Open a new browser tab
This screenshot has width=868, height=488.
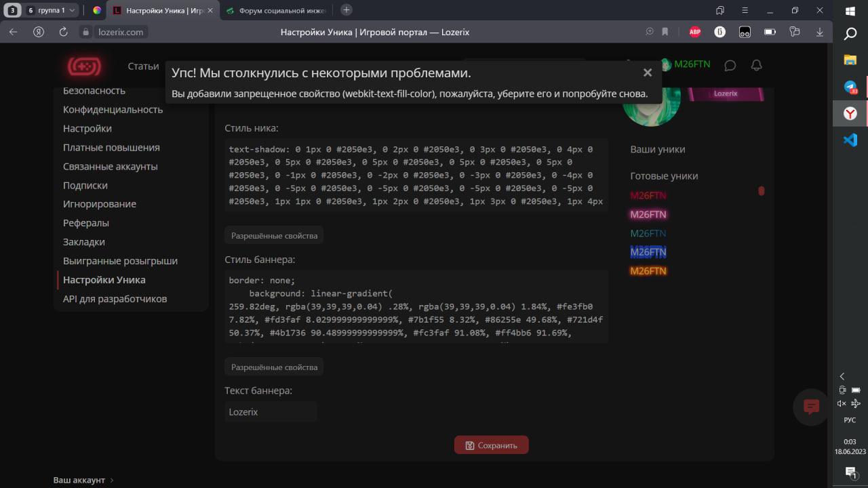347,9
